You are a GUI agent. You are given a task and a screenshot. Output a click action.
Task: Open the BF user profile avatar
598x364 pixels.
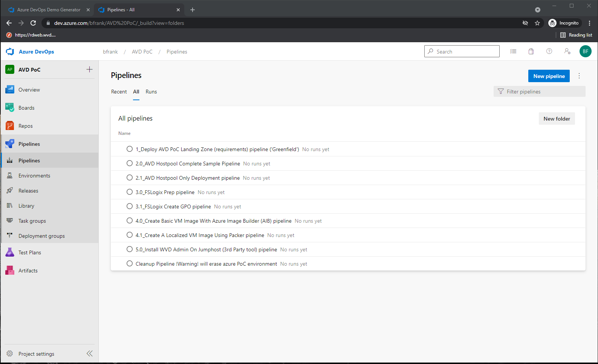tap(586, 51)
